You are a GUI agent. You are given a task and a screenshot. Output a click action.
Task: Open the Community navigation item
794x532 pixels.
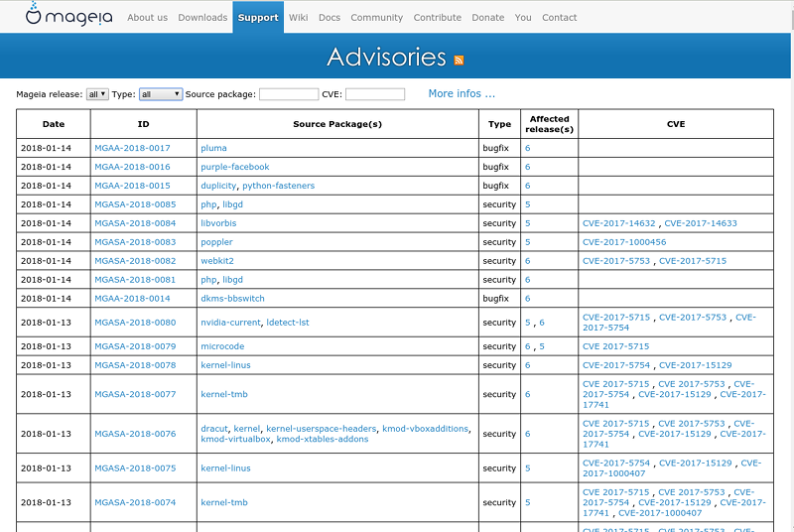tap(376, 17)
